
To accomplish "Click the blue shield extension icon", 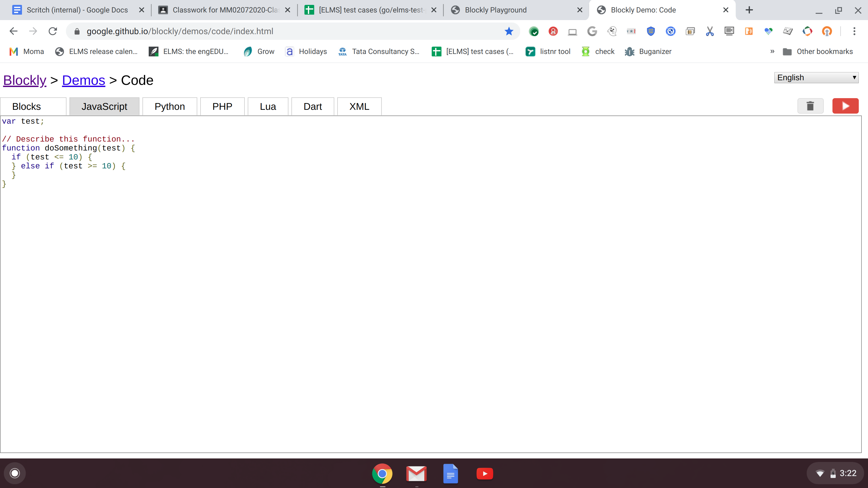I will (x=651, y=31).
